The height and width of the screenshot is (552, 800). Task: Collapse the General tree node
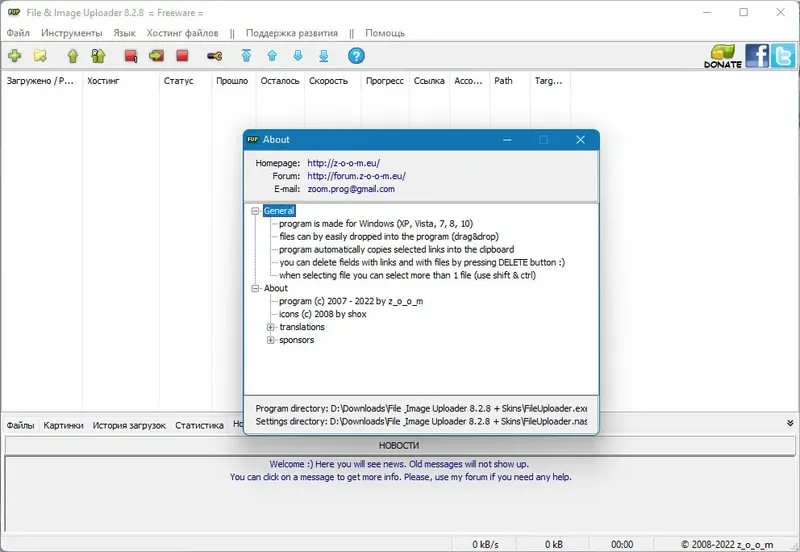point(256,211)
